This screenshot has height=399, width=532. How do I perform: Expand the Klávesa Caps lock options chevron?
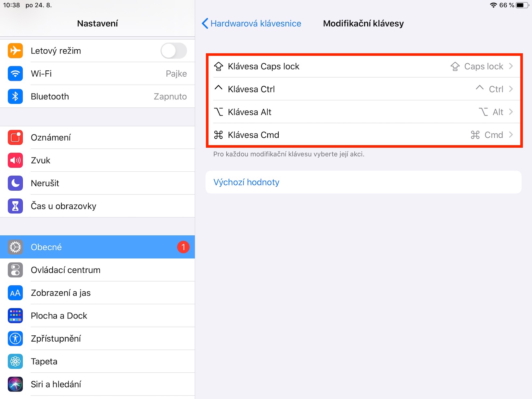511,66
